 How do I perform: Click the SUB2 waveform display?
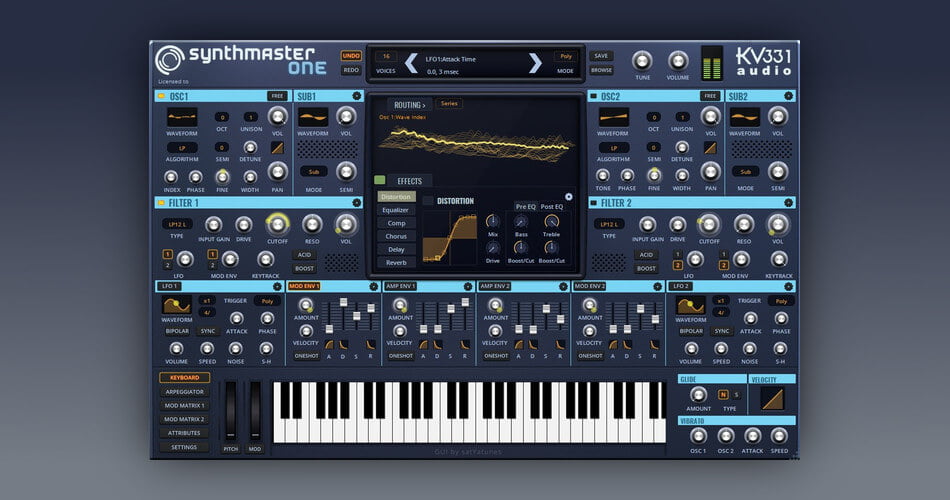(x=745, y=116)
